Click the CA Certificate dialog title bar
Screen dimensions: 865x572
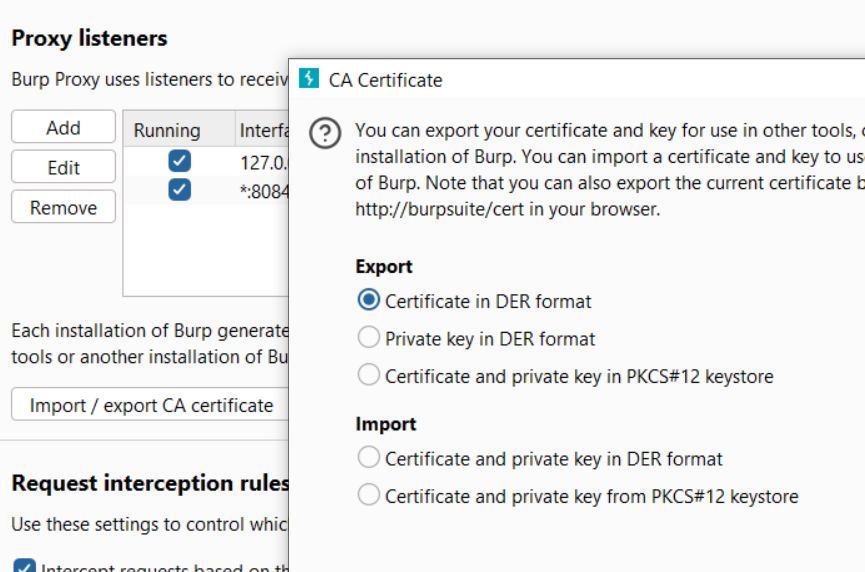[600, 79]
